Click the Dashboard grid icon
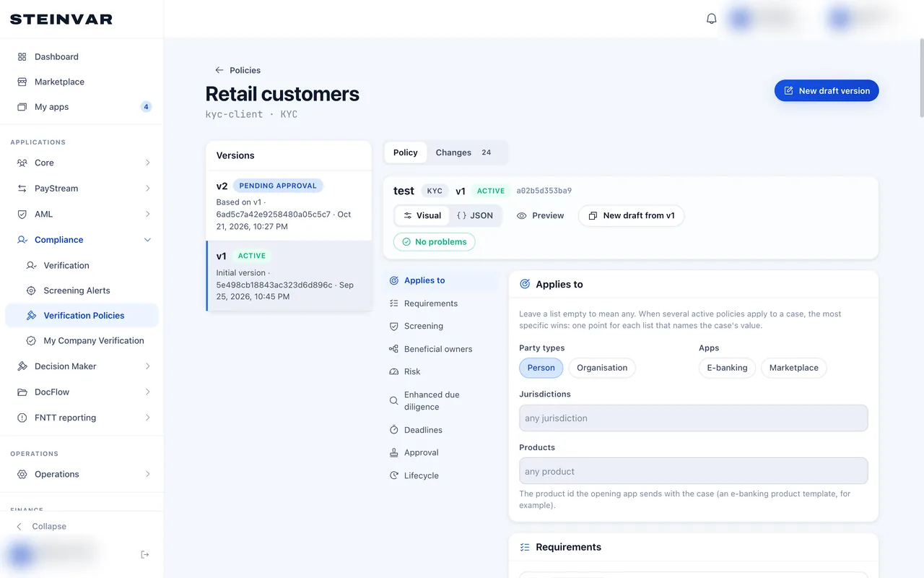 point(22,56)
